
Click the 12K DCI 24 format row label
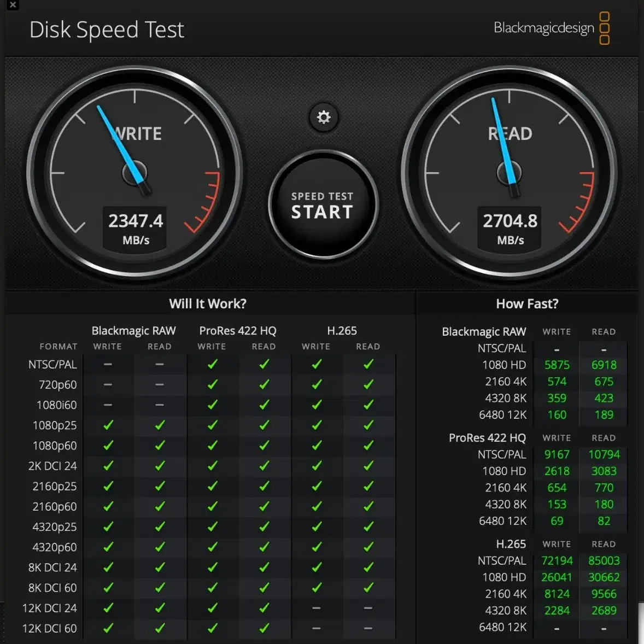tap(50, 608)
